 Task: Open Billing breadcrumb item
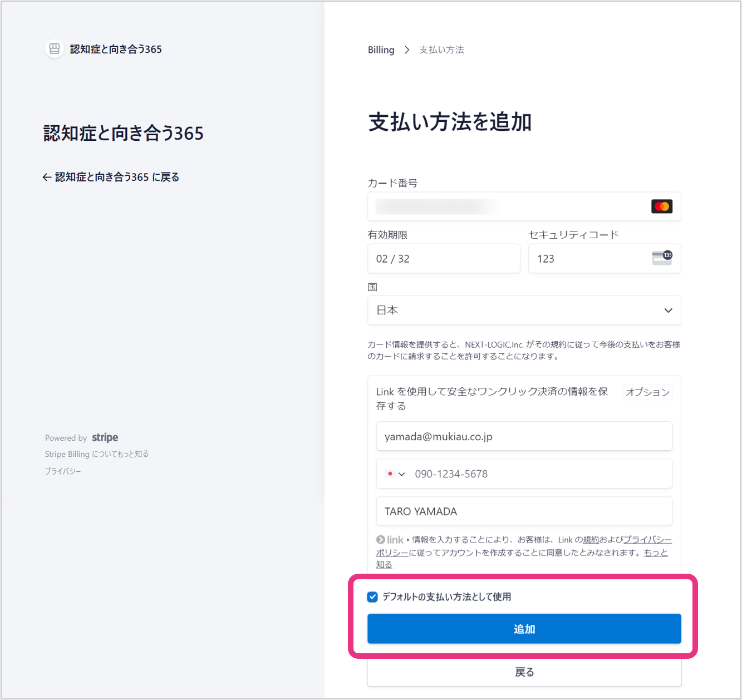click(x=381, y=50)
